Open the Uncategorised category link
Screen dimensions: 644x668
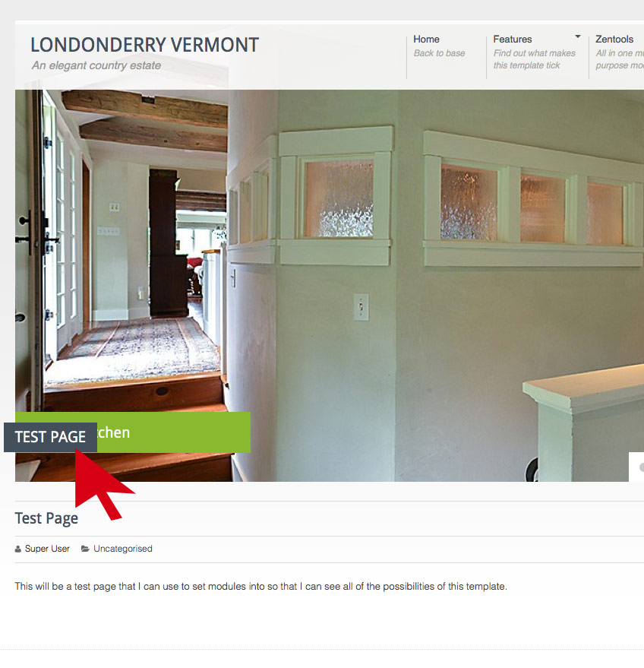pyautogui.click(x=122, y=549)
